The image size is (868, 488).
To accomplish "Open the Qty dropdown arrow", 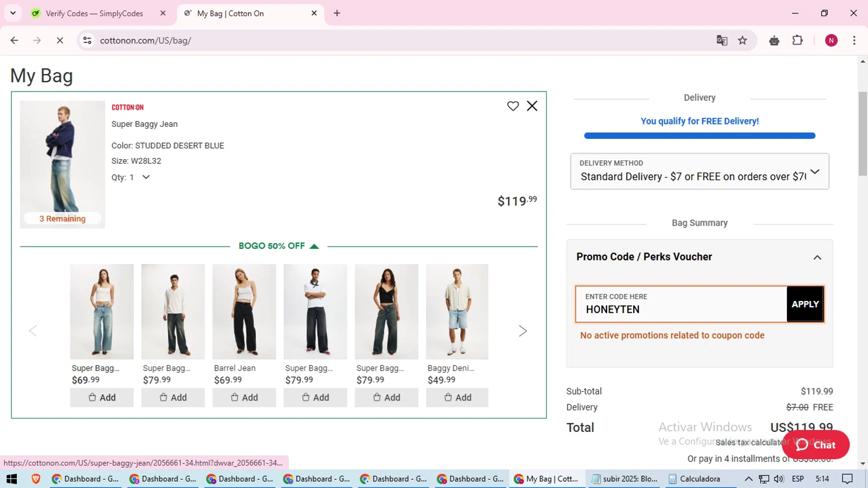I will click(x=146, y=177).
